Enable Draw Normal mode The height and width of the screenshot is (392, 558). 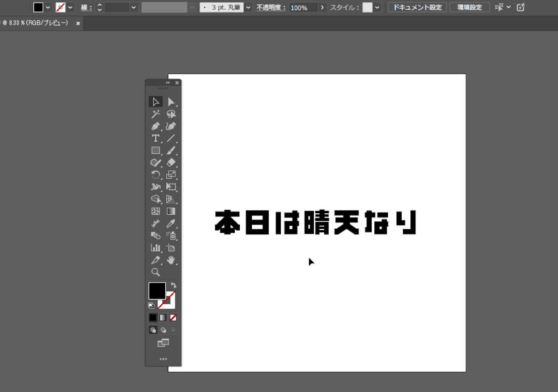pos(153,330)
